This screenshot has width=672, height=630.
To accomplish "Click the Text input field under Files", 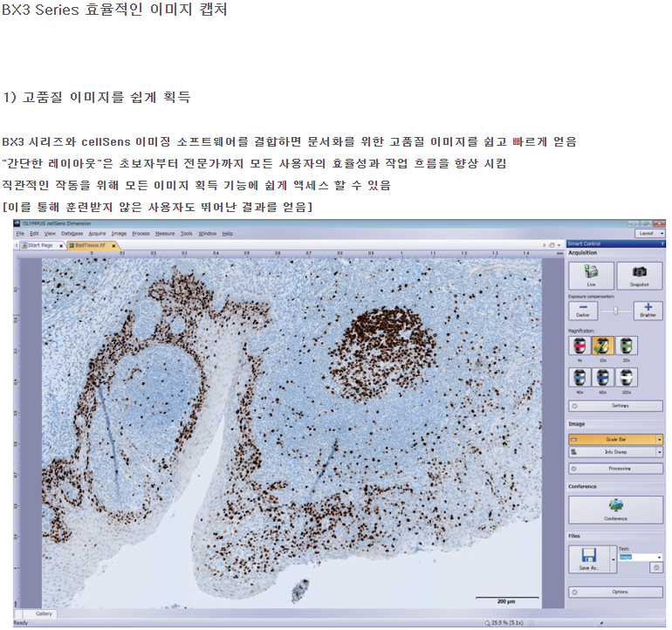I will [x=637, y=557].
